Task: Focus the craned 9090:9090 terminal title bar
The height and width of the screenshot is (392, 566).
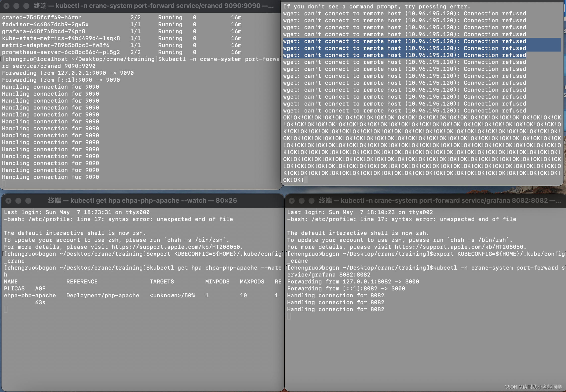Action: [154, 6]
